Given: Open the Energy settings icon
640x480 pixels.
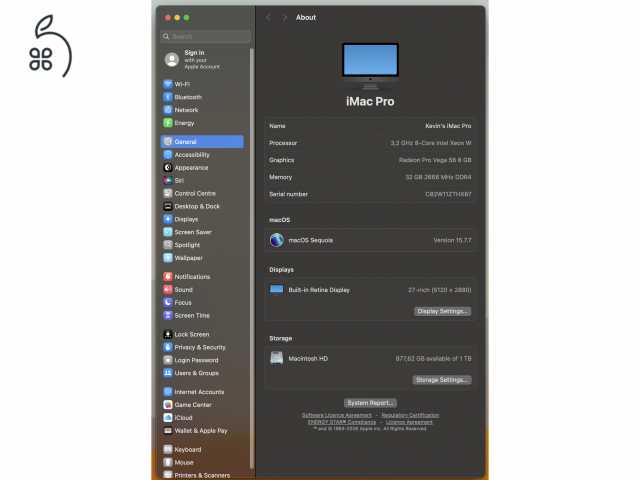Looking at the screenshot, I should pyautogui.click(x=168, y=123).
